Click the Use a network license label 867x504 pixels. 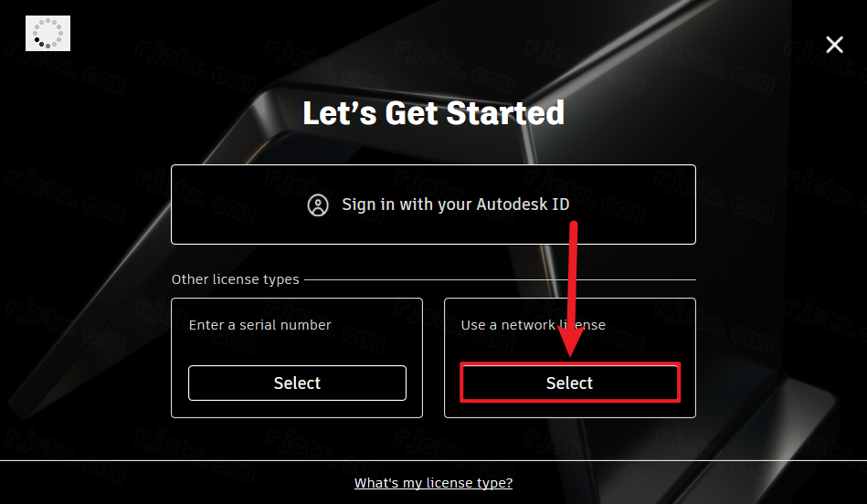(533, 325)
